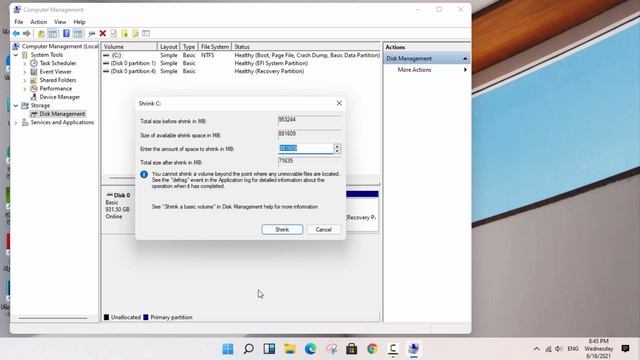Open the File menu
The image size is (640, 360).
[19, 22]
